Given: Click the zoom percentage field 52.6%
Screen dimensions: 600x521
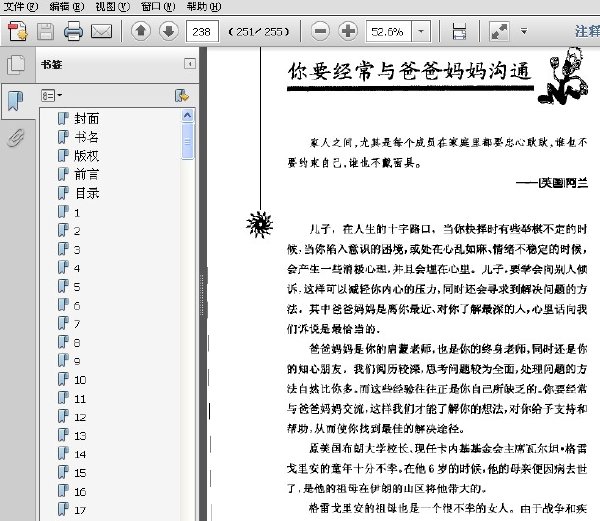Looking at the screenshot, I should 389,31.
